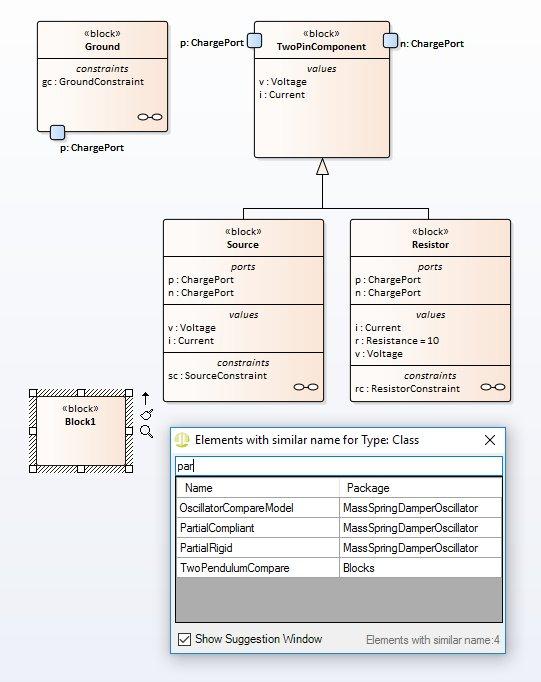
Task: Pick TwoPendulumCompare from the suggestions
Action: coord(339,568)
